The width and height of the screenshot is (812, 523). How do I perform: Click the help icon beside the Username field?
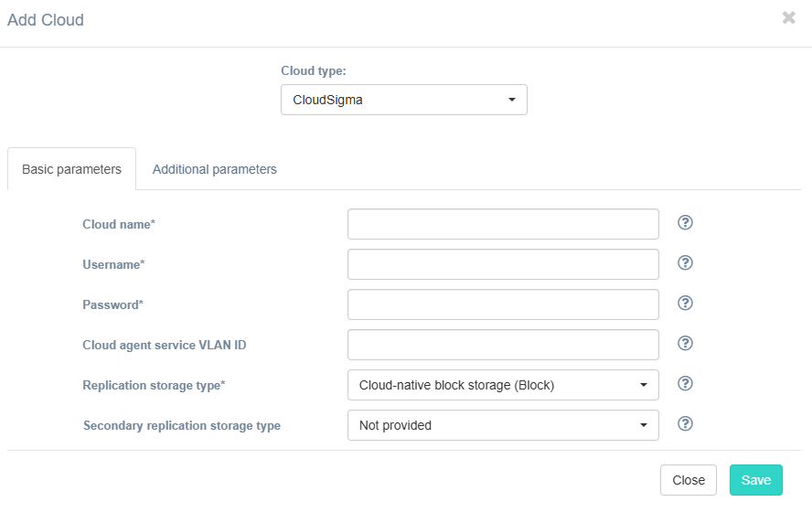point(685,263)
